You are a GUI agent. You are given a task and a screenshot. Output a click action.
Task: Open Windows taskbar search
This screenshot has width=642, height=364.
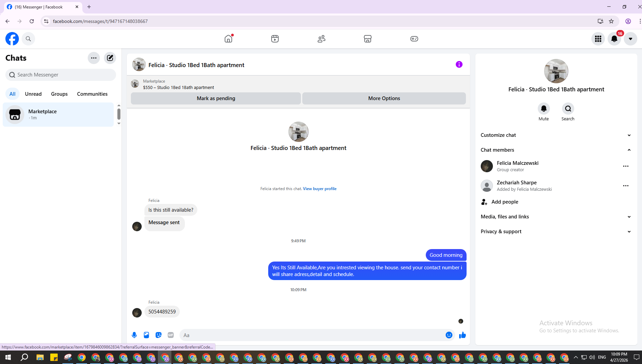(24, 357)
